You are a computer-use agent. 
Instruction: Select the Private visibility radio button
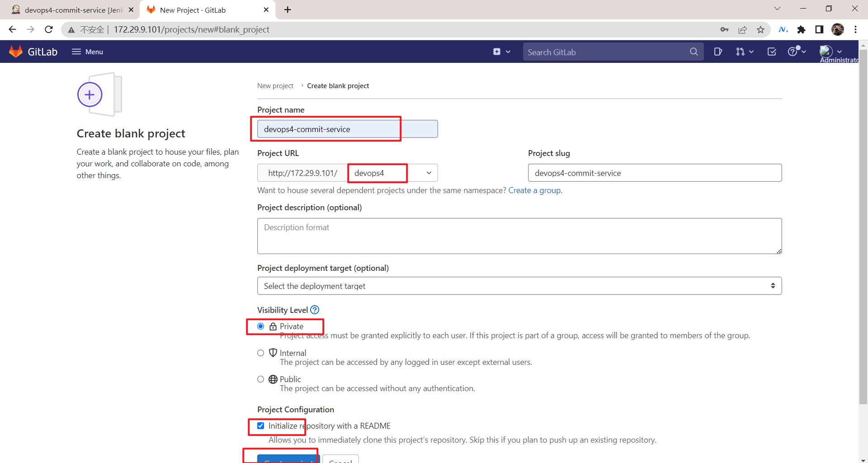261,326
